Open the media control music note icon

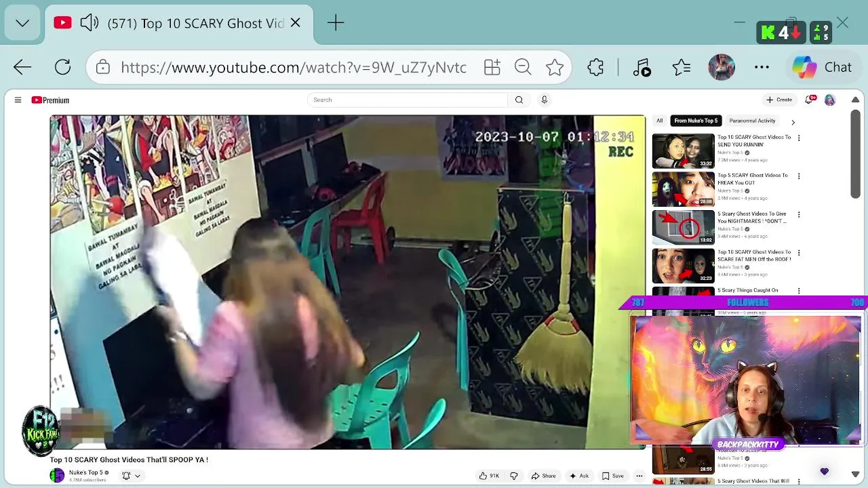pyautogui.click(x=642, y=67)
